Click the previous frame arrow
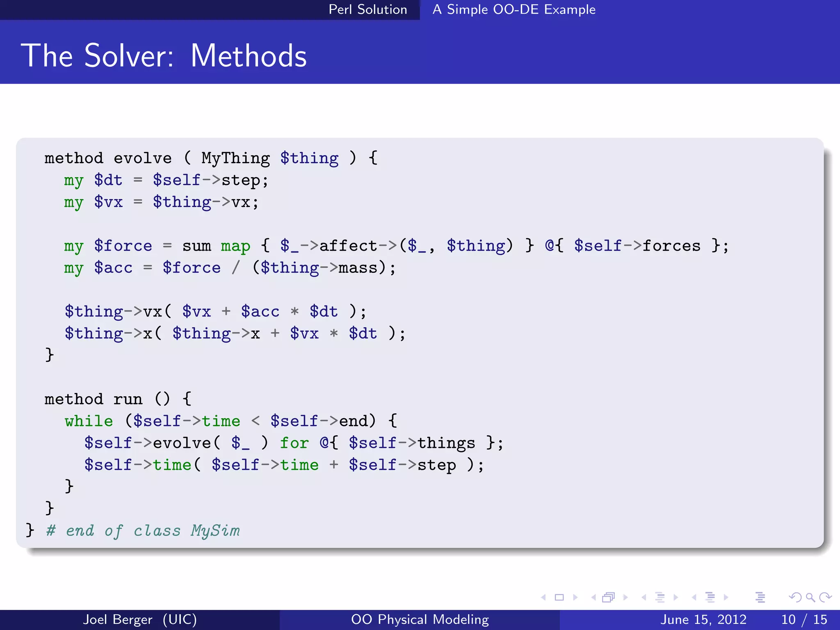The image size is (840, 630). (x=593, y=597)
